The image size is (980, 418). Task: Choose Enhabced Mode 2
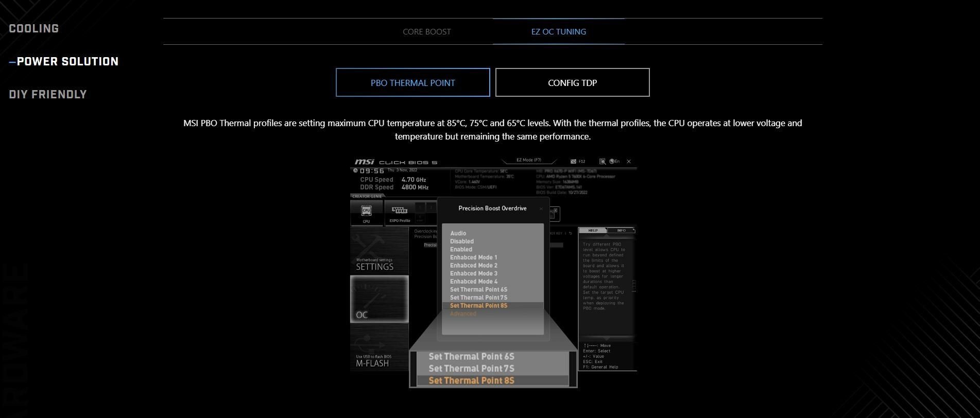click(x=473, y=266)
